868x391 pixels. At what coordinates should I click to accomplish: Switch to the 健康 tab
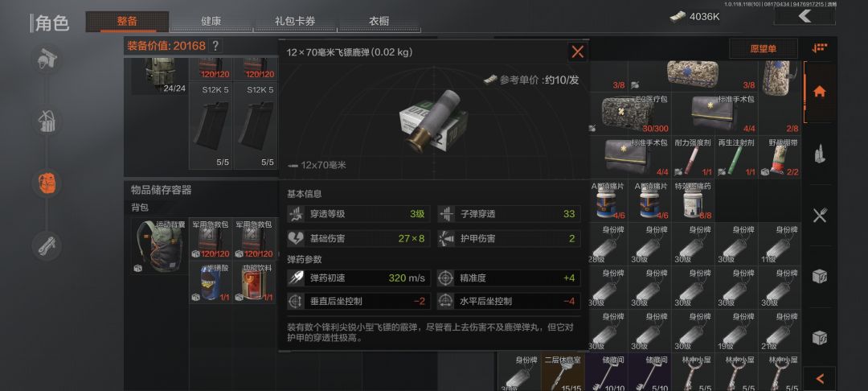coord(211,22)
